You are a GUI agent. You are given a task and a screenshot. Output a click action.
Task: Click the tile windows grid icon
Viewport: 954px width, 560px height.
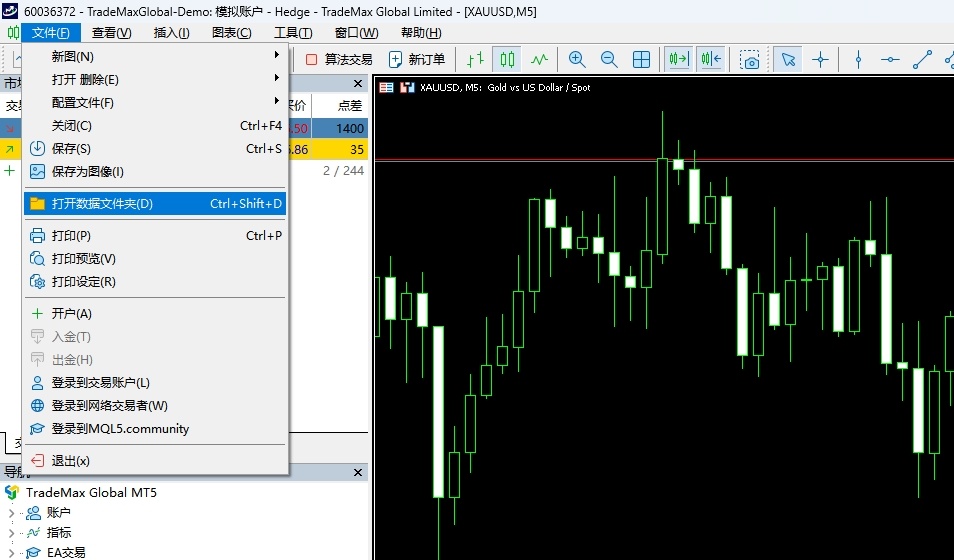(641, 59)
